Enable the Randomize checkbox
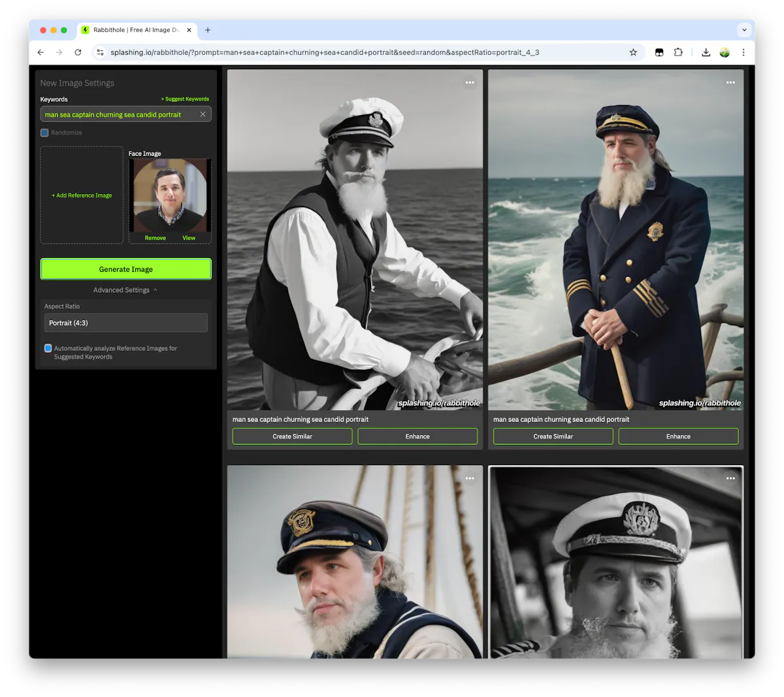The width and height of the screenshot is (784, 697). (44, 133)
